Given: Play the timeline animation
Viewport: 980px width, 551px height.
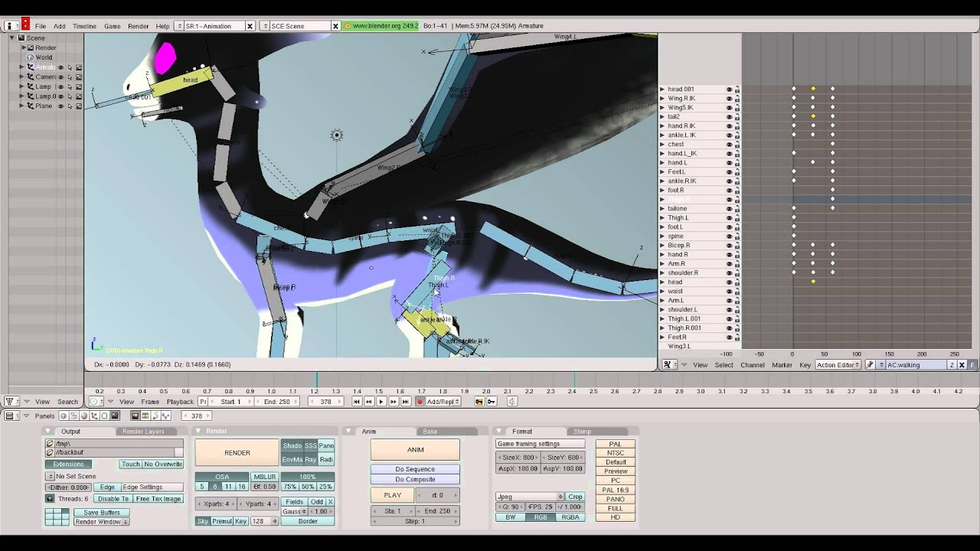Looking at the screenshot, I should pyautogui.click(x=381, y=401).
